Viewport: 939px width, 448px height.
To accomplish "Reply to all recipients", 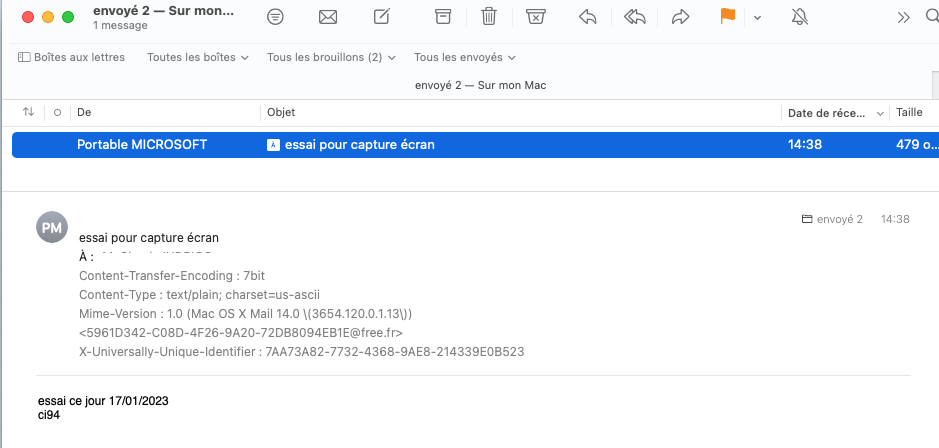I will [x=635, y=17].
